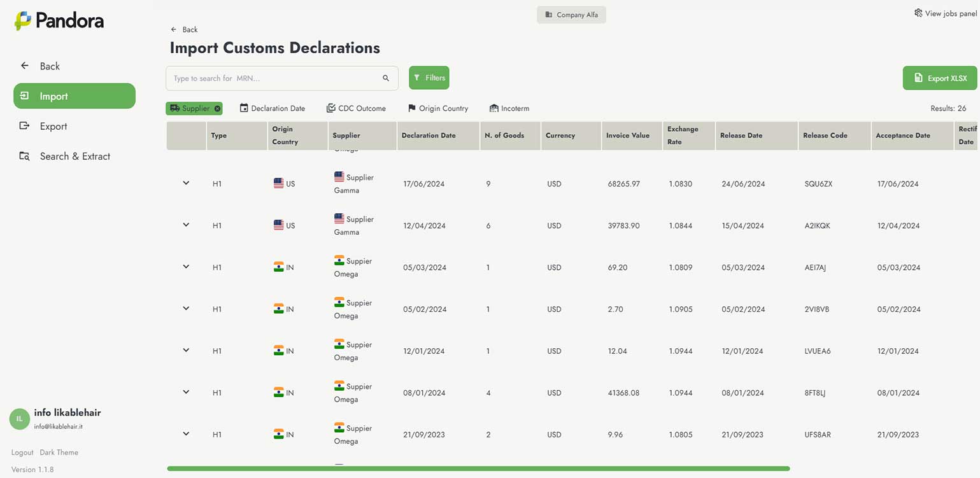
Task: Expand the row with release code AEI7AJ
Action: coord(186,267)
